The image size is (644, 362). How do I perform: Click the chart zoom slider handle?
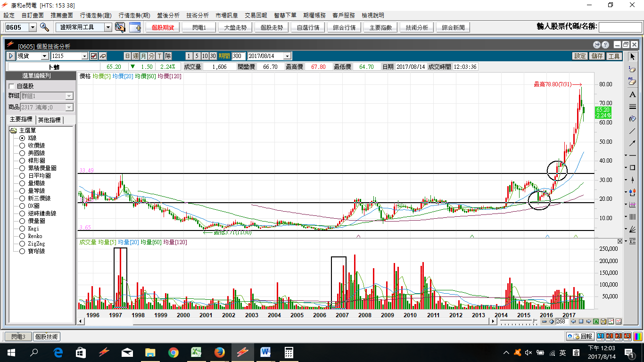click(534, 321)
